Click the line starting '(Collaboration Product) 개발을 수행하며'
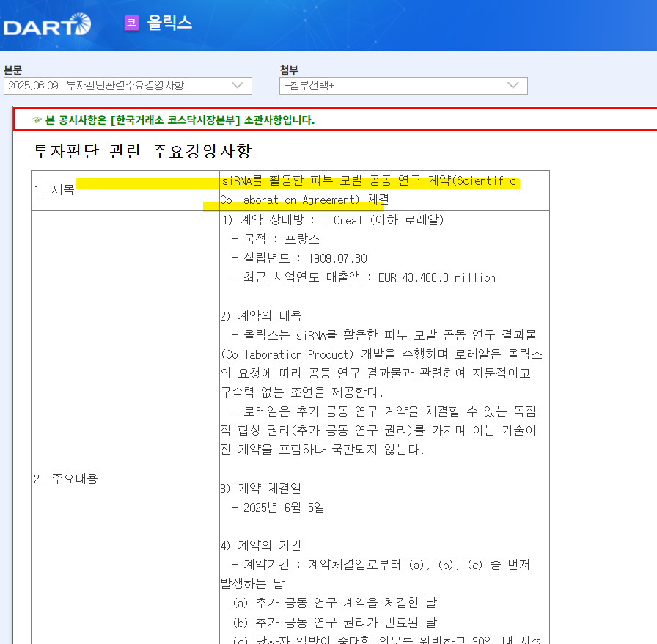Image resolution: width=657 pixels, height=644 pixels. [382, 354]
